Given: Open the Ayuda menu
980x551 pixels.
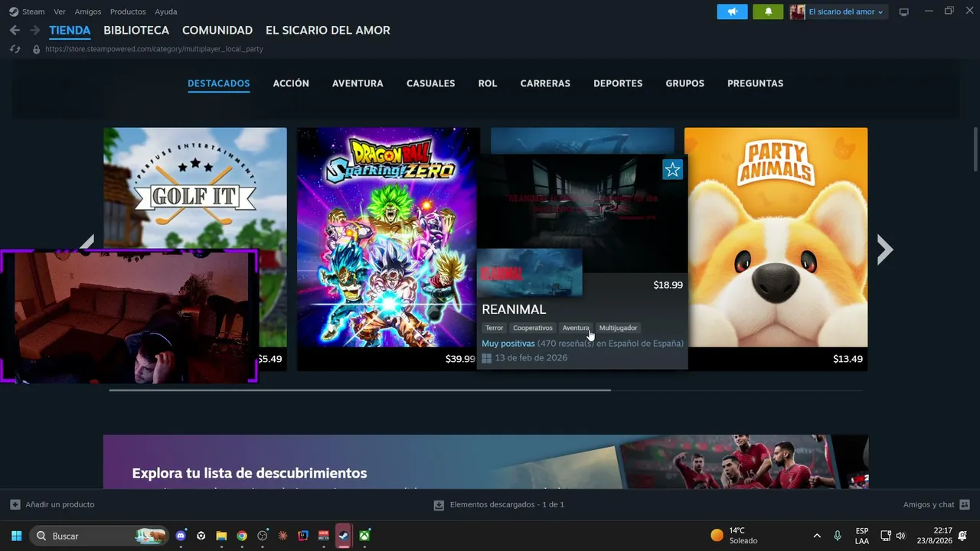Looking at the screenshot, I should [x=166, y=11].
